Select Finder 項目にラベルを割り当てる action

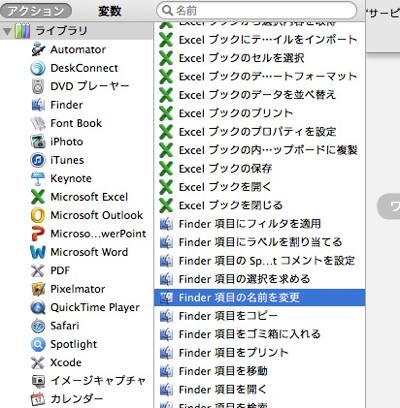pyautogui.click(x=260, y=242)
